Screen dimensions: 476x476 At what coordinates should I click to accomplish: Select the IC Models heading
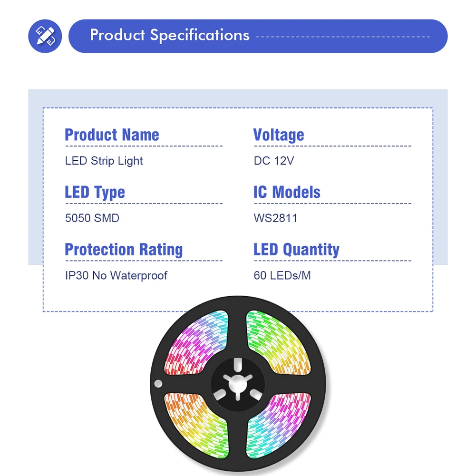coord(287,192)
